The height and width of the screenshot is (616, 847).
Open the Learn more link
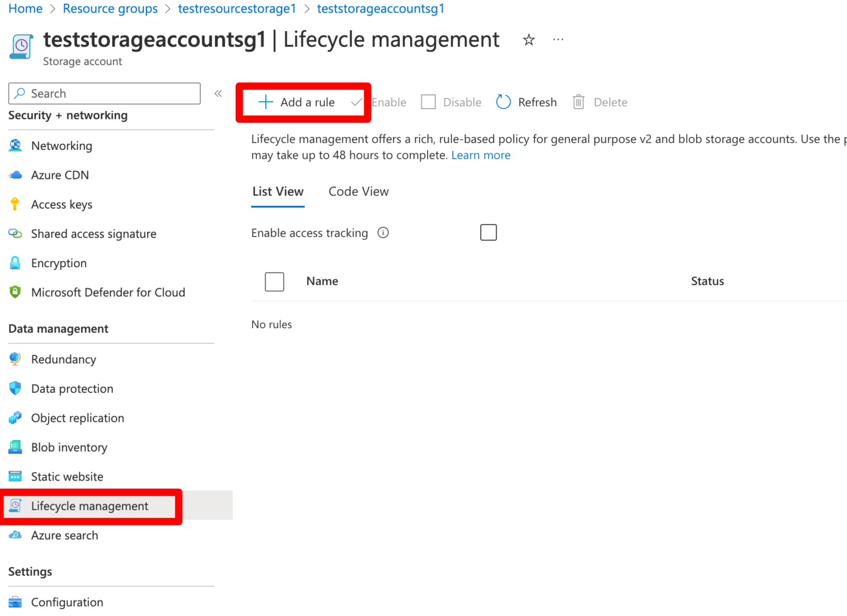pos(481,155)
